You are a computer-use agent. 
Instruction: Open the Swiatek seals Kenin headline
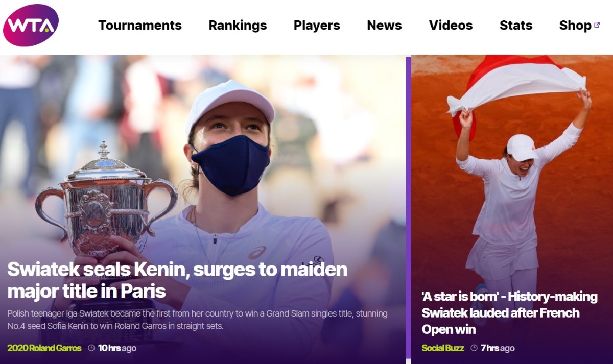tap(177, 280)
